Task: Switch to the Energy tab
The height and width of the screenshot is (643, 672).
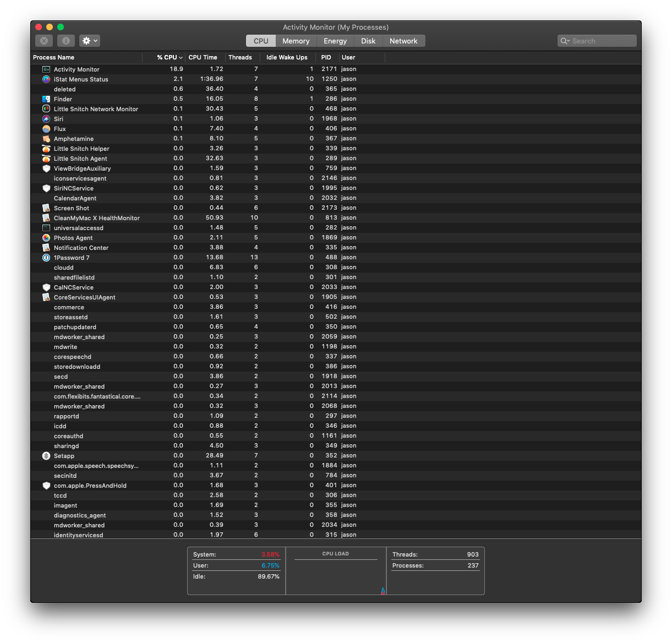Action: (335, 41)
